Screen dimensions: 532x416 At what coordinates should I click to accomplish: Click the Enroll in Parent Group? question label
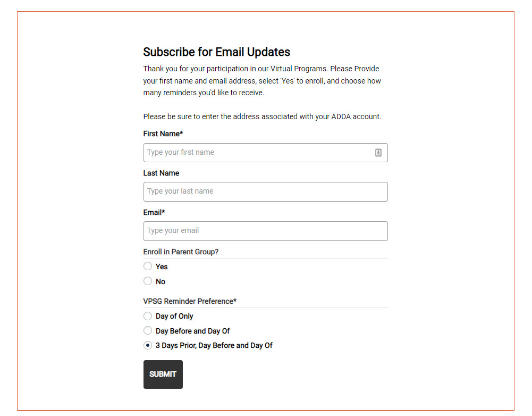(x=181, y=252)
